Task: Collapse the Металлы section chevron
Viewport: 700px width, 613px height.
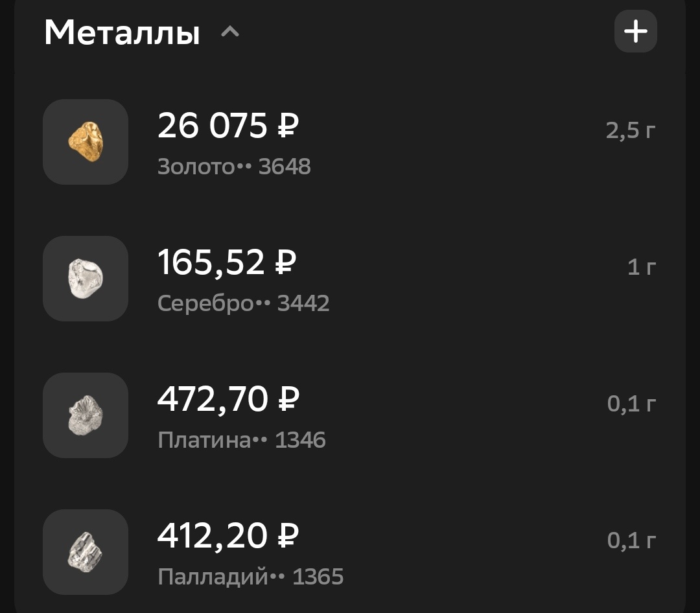Action: tap(230, 31)
